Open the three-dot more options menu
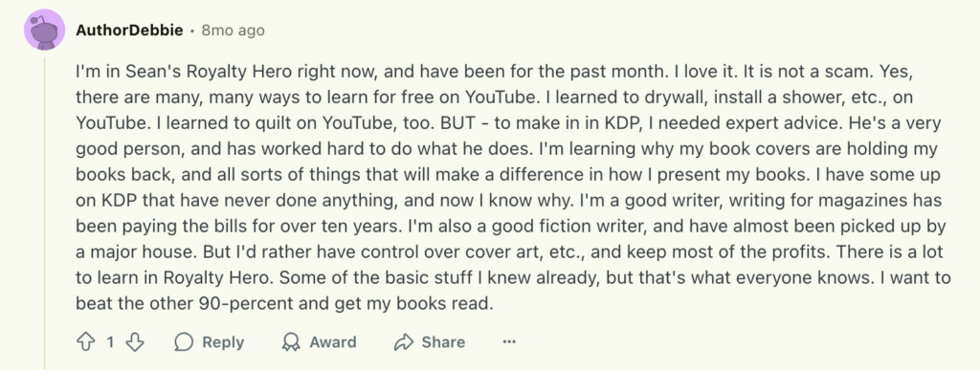Image resolution: width=980 pixels, height=370 pixels. [509, 342]
